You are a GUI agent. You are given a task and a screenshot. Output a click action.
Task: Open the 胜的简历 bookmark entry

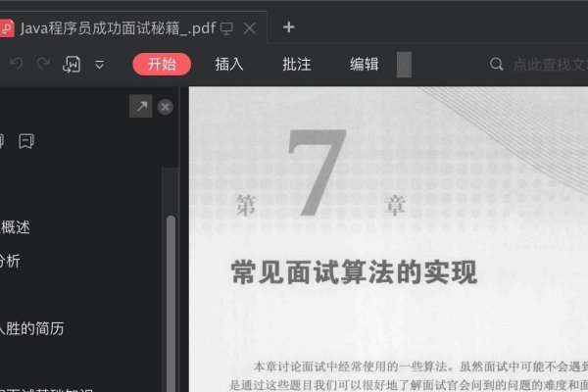tap(32, 328)
